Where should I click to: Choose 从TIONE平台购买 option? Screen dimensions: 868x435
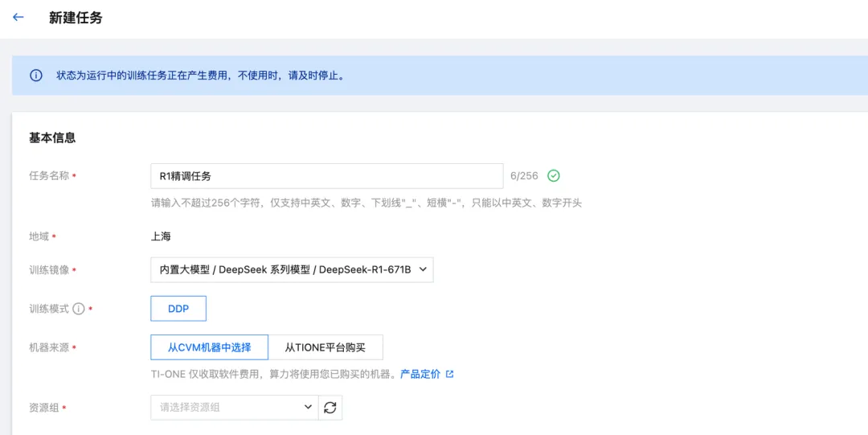pos(325,347)
